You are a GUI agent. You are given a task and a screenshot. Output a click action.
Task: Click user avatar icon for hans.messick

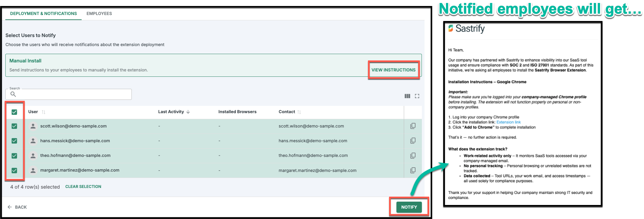point(33,141)
